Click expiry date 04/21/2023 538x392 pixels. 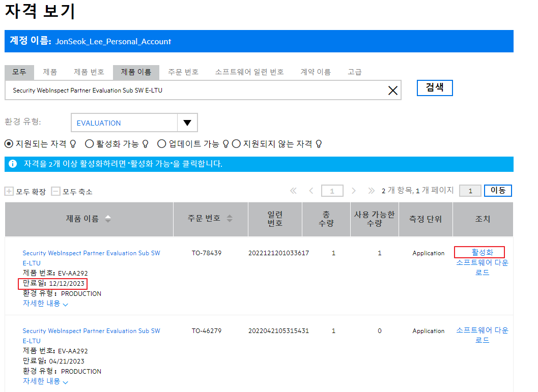[67, 361]
